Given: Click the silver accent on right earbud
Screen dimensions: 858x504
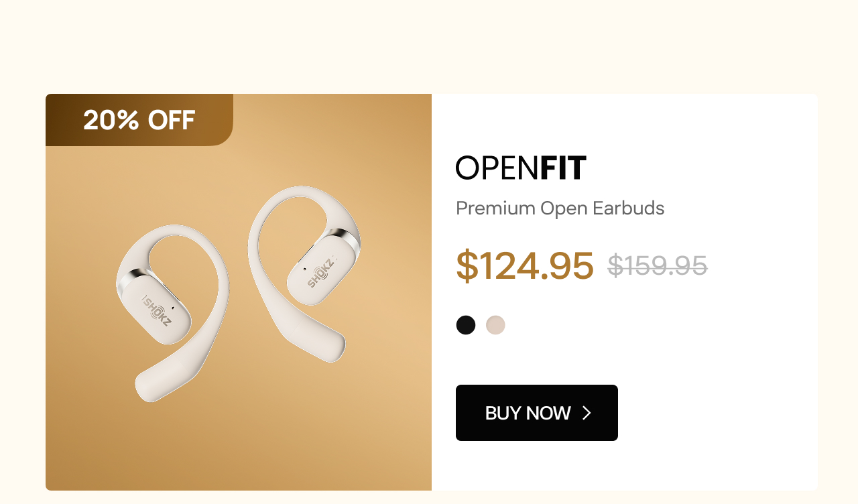Looking at the screenshot, I should point(347,237).
